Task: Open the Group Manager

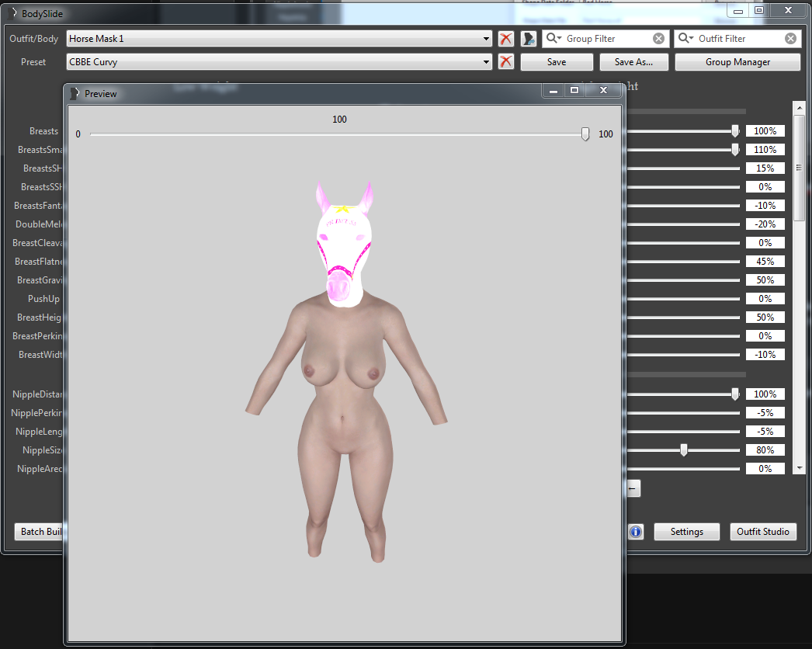Action: click(738, 61)
